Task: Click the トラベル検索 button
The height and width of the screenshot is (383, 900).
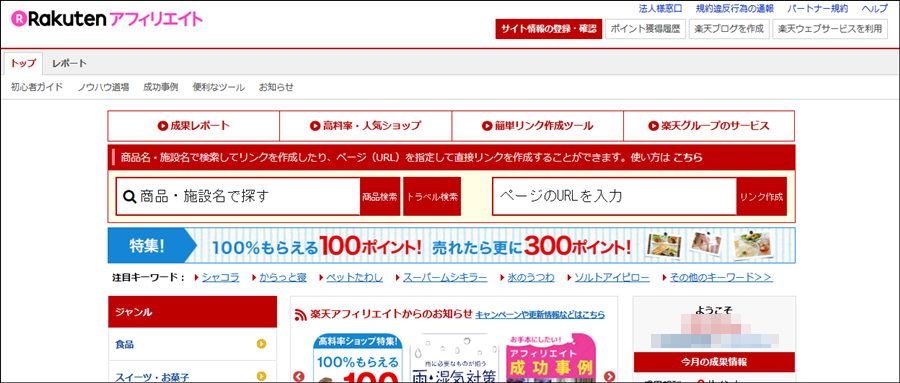Action: pos(432,196)
